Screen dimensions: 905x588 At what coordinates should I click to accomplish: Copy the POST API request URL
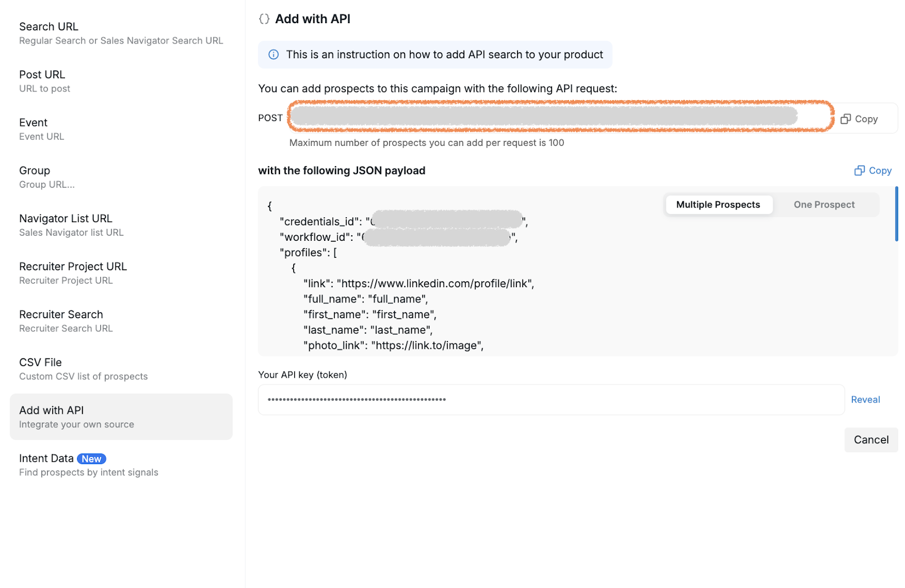tap(859, 119)
